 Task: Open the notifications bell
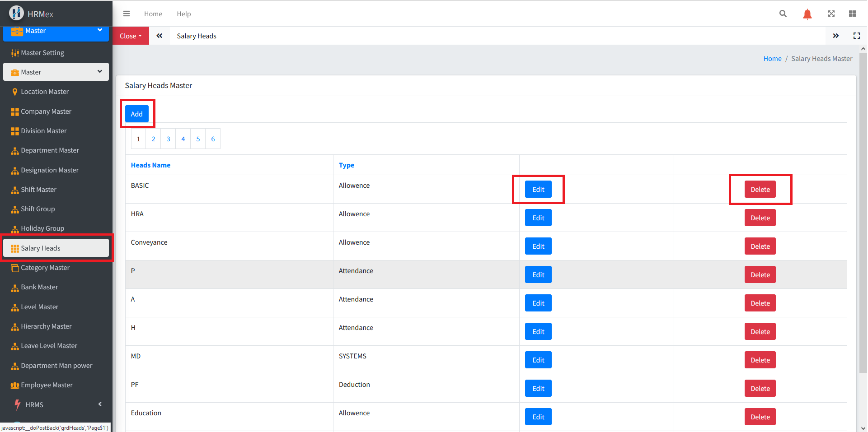(807, 14)
